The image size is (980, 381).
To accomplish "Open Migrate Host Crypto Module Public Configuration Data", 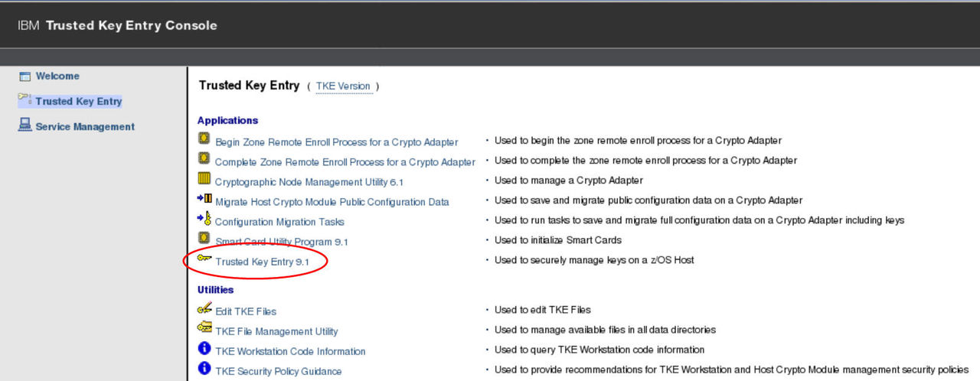I will 332,202.
